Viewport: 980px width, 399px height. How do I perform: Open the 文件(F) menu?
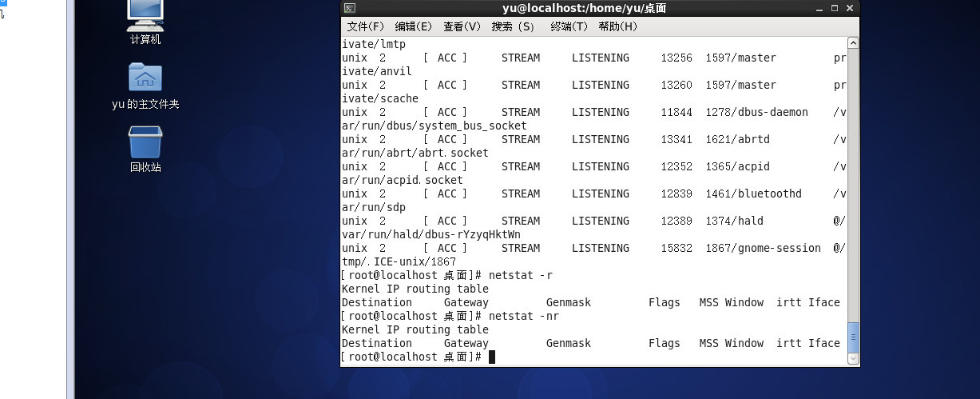point(366,26)
